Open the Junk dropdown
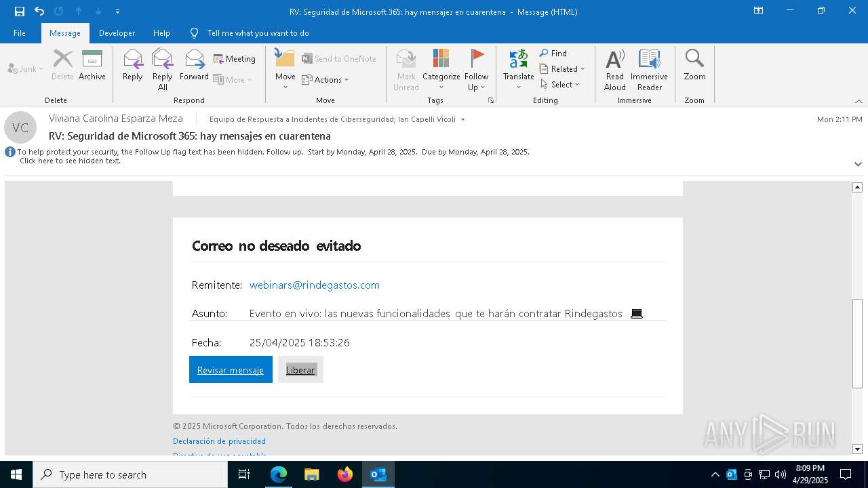Viewport: 868px width, 488px height. click(25, 69)
